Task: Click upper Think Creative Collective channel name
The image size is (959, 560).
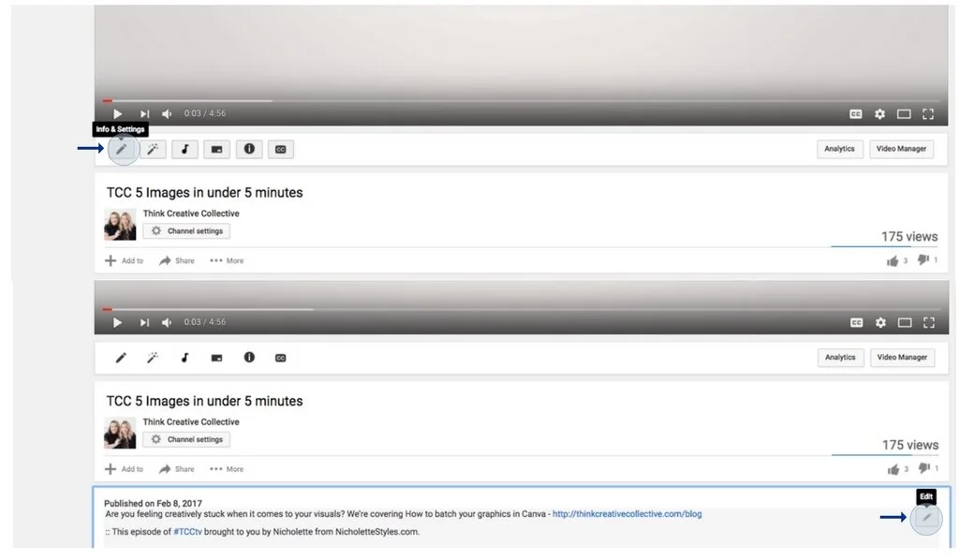Action: (x=191, y=214)
